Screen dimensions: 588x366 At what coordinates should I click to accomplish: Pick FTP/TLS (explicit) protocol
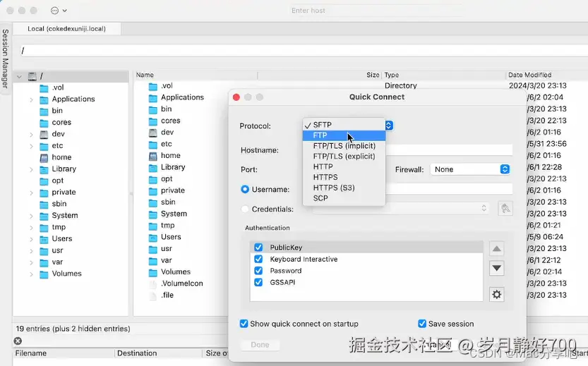coord(344,157)
